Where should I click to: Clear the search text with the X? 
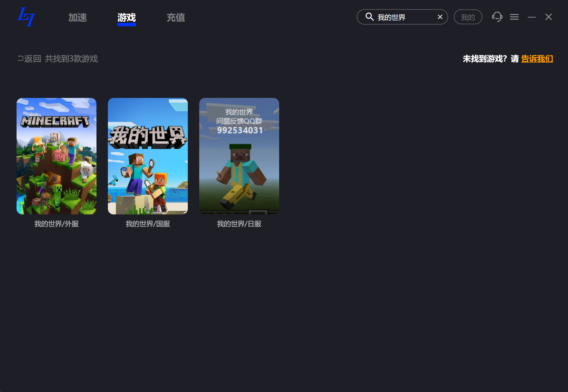click(440, 17)
